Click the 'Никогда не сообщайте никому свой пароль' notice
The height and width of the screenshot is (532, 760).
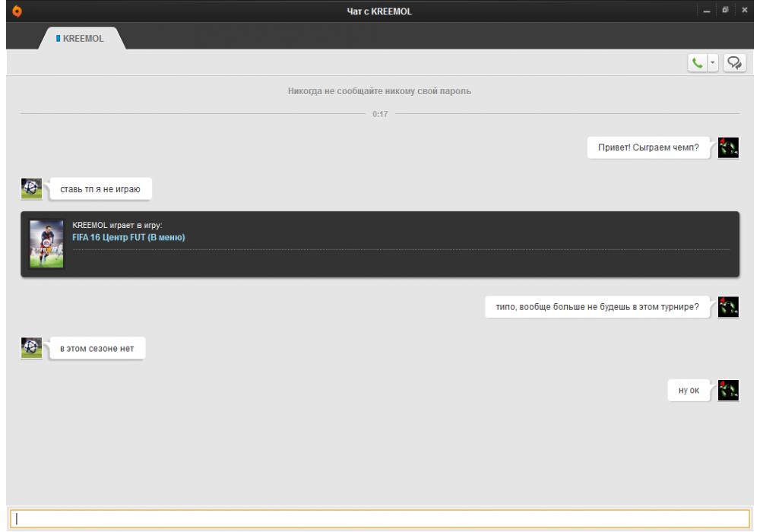coord(379,91)
